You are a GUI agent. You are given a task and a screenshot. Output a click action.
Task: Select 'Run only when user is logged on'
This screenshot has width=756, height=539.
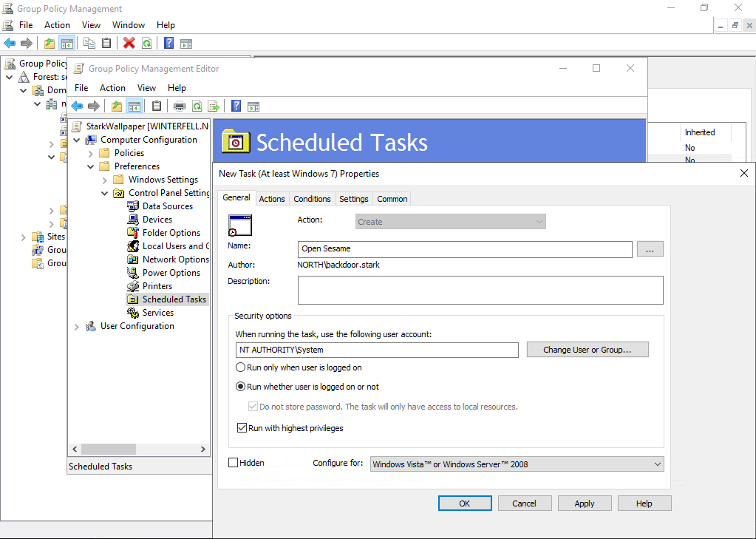tap(241, 367)
